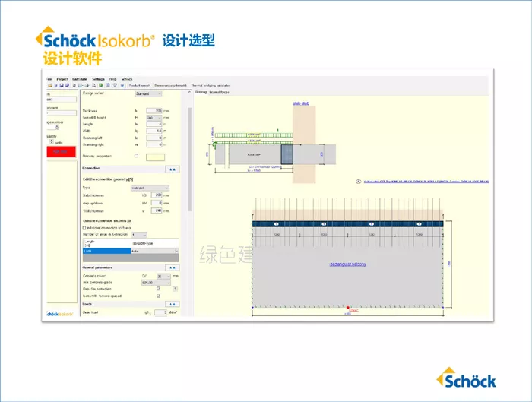
Task: Untick Isokorb forward-spaced checkbox
Action: pyautogui.click(x=158, y=296)
